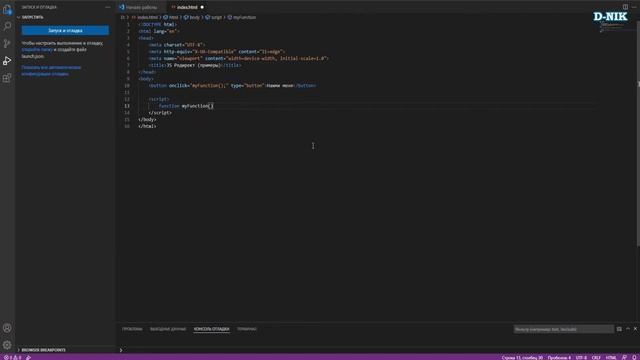Viewport: 640px width, 360px height.
Task: Maximize the bottom panel chevron icon
Action: [628, 329]
